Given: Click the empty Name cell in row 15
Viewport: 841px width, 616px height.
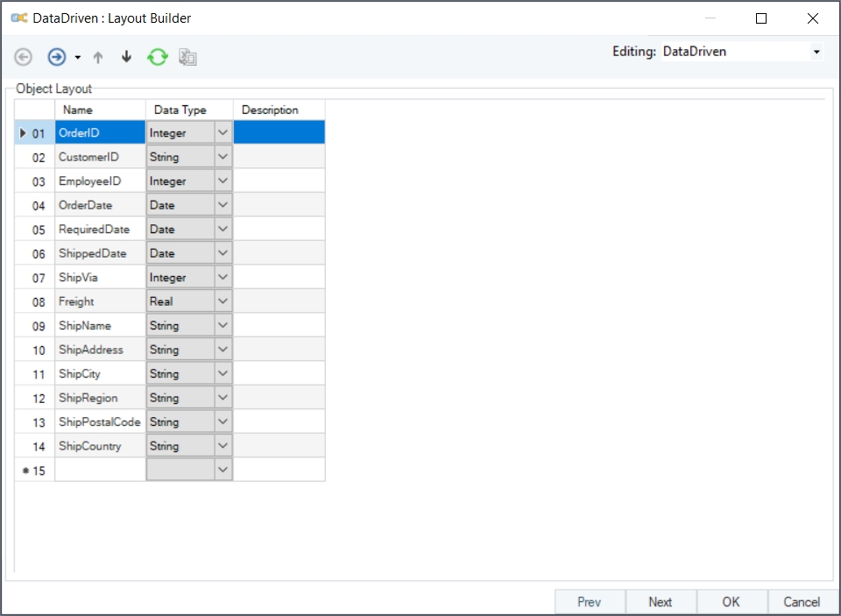Looking at the screenshot, I should (x=100, y=470).
